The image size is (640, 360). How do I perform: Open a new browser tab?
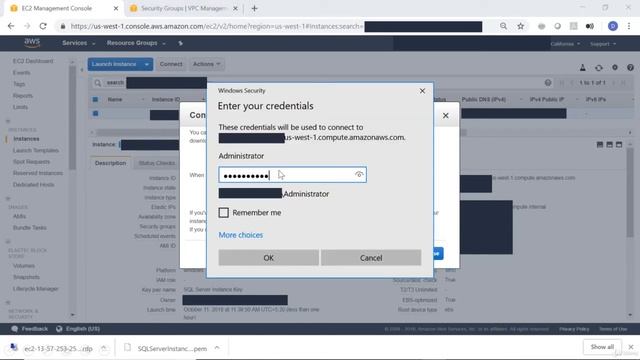254,8
